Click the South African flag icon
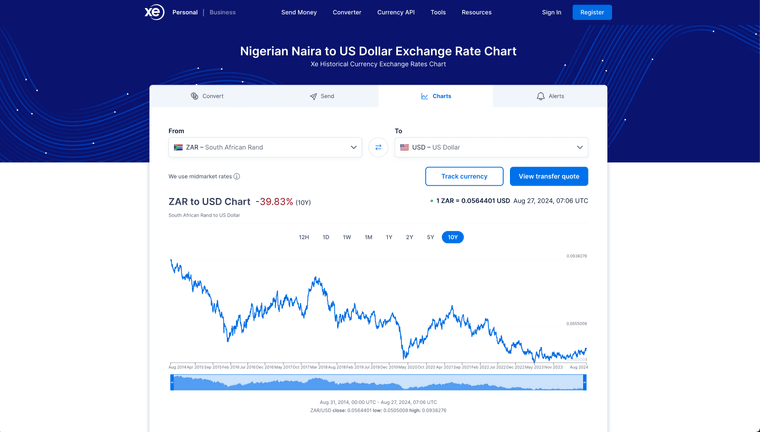 pyautogui.click(x=178, y=147)
